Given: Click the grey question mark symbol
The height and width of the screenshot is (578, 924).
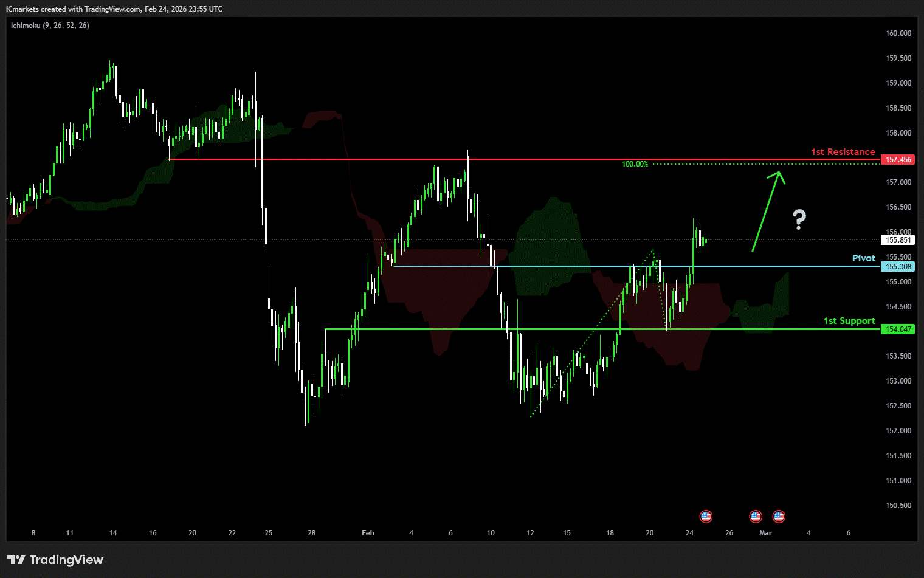Looking at the screenshot, I should (799, 219).
